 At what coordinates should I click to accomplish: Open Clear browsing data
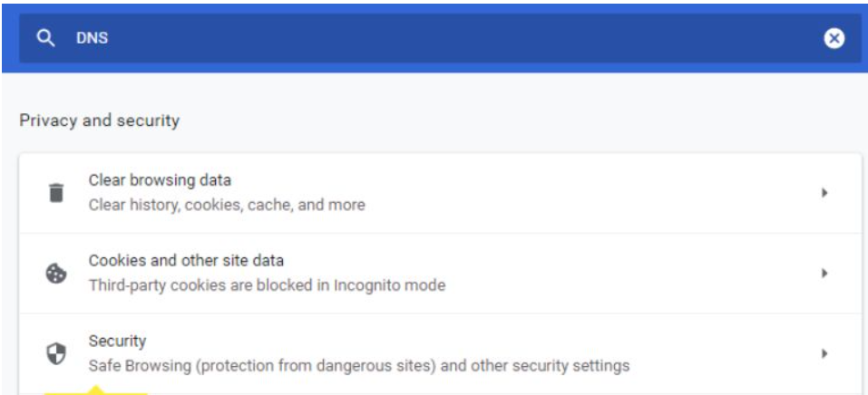(159, 180)
